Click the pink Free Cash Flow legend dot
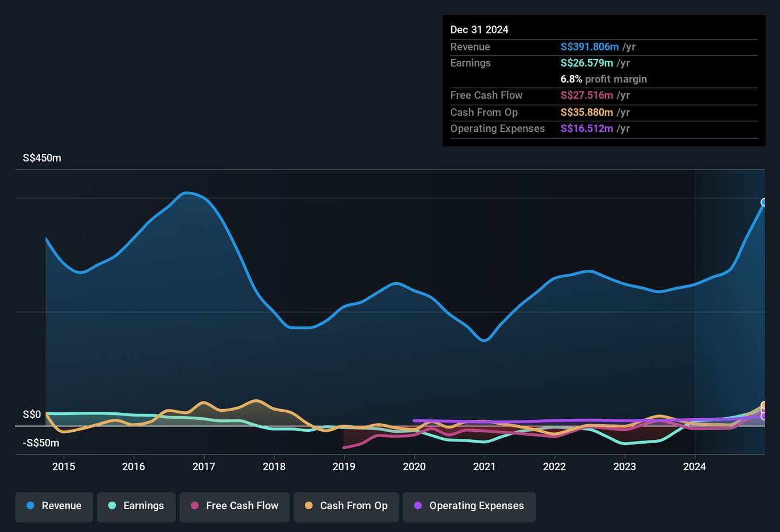Image resolution: width=780 pixels, height=532 pixels. 195,505
